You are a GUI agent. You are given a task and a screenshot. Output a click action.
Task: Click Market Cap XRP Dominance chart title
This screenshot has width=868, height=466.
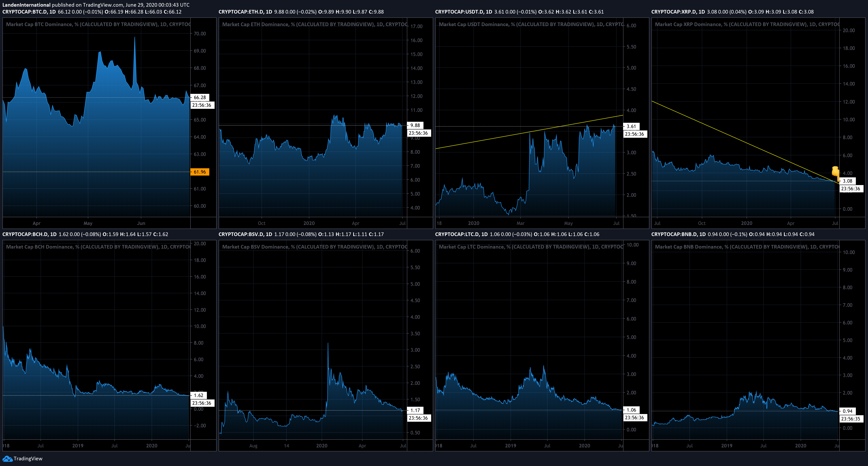point(747,24)
